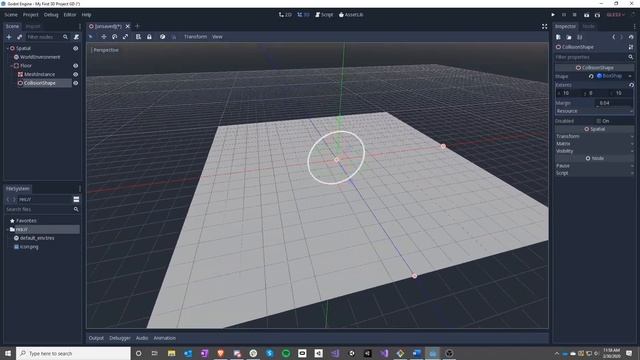
Task: Open object properties tool icon beside CollisionShape
Action: pos(631,47)
